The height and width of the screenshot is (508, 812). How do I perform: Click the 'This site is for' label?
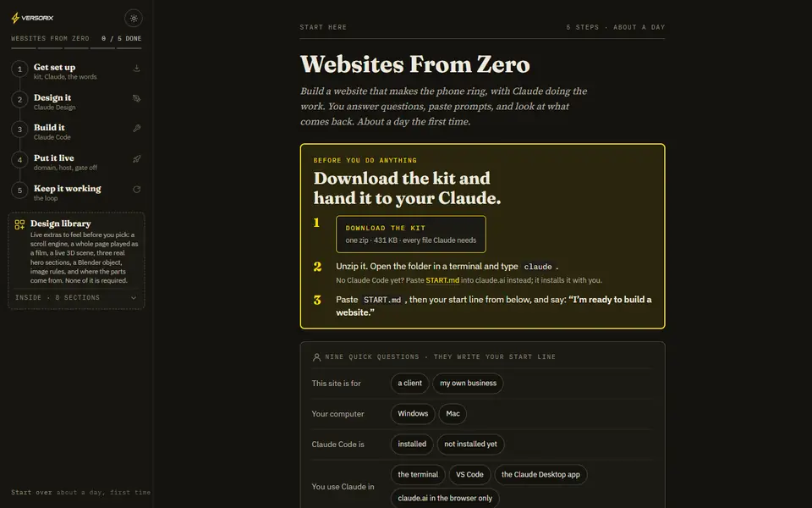click(x=336, y=384)
